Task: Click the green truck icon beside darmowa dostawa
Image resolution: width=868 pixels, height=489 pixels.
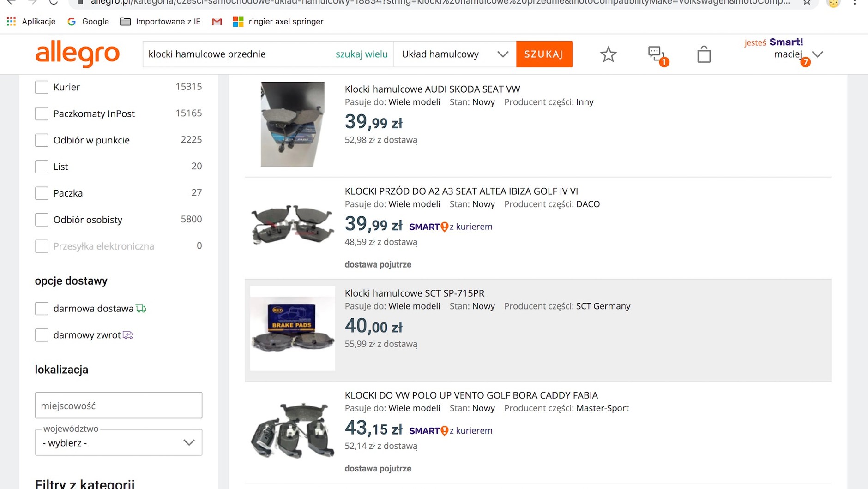Action: coord(141,309)
